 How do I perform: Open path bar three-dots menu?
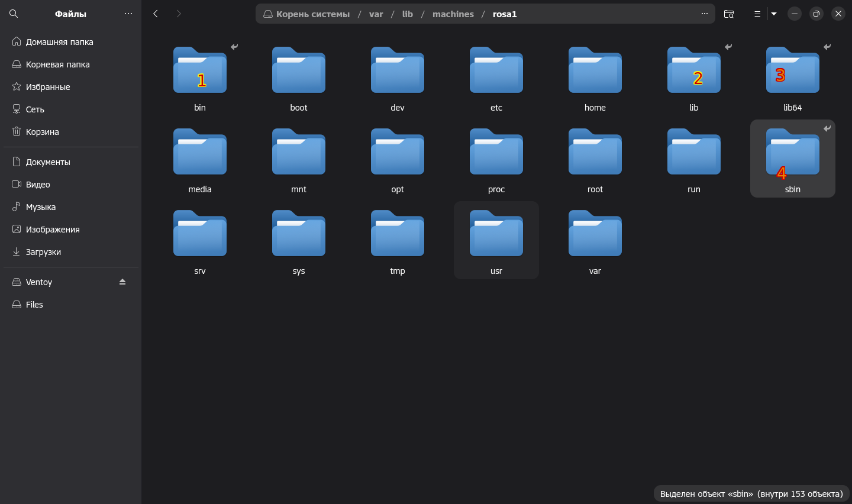[704, 14]
